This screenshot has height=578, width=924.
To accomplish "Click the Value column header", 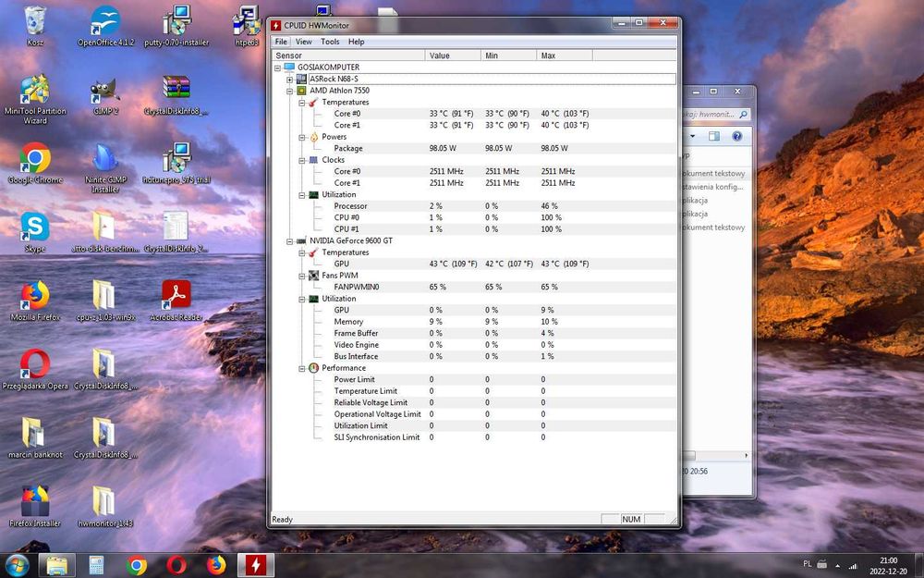I will [x=453, y=55].
